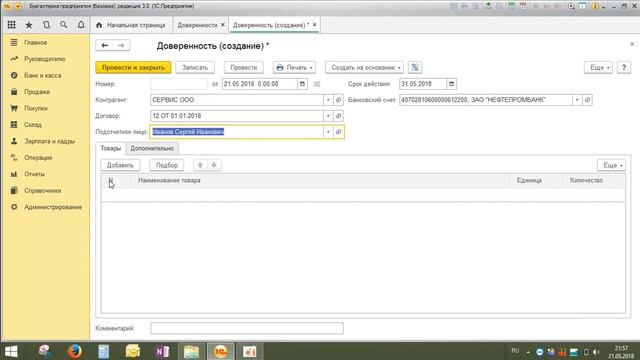Open Администрирование section
Viewport: 640px width, 360px height.
pyautogui.click(x=53, y=207)
